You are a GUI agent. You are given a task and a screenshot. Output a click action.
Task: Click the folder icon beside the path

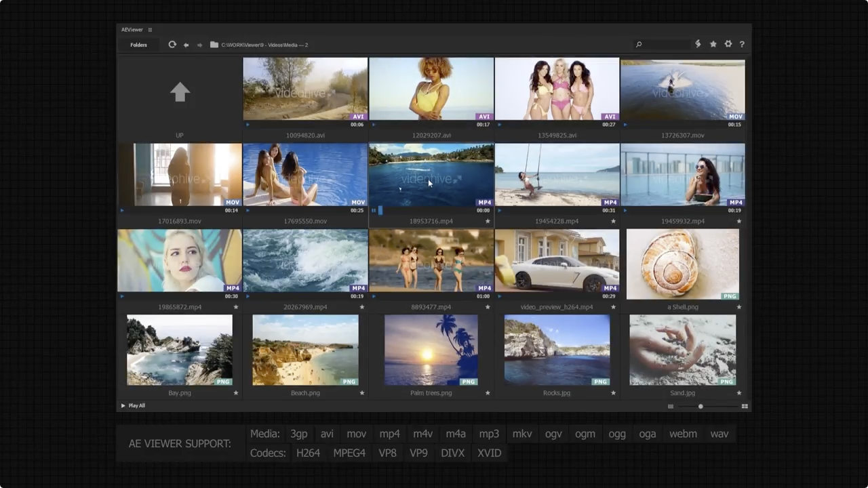coord(214,45)
